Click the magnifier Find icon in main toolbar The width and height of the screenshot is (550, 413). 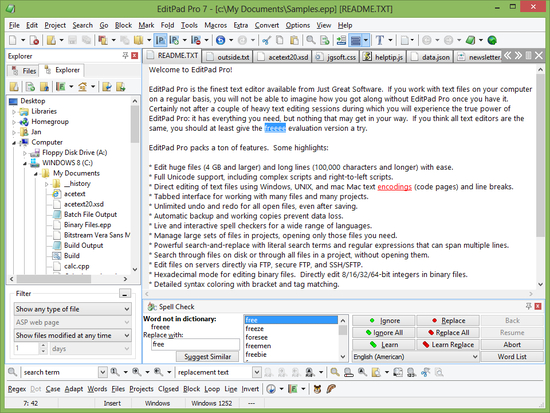(311, 40)
